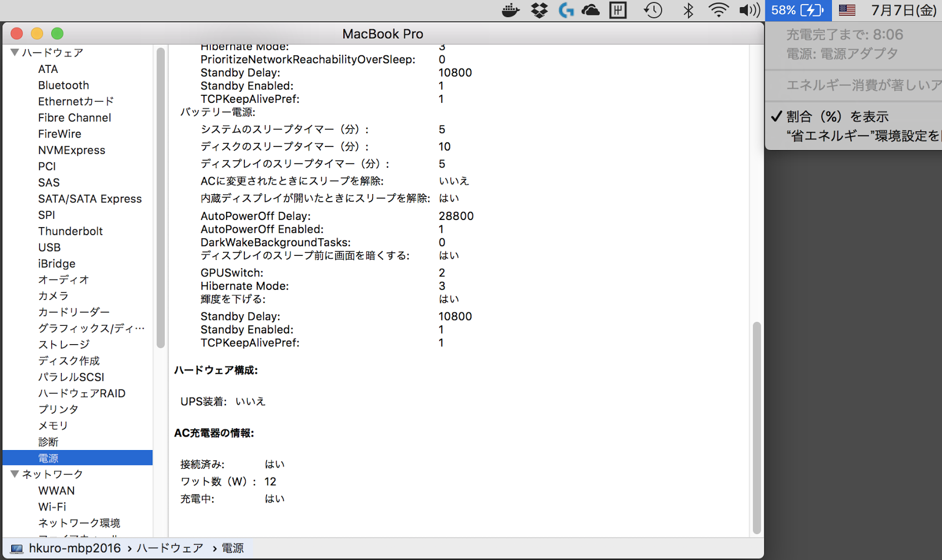The image size is (942, 560).
Task: Click ハードウェア in the bottom path bar
Action: tap(170, 548)
